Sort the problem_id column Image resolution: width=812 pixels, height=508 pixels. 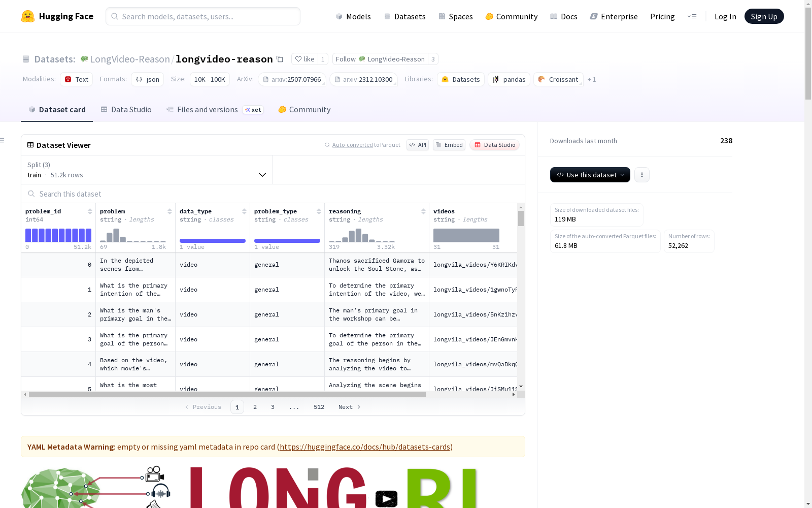[x=90, y=211]
